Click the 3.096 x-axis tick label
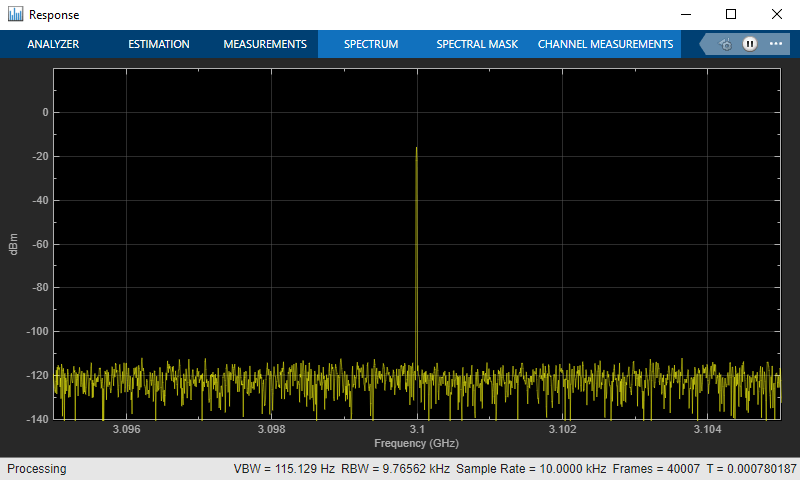Image resolution: width=800 pixels, height=480 pixels. click(x=127, y=430)
